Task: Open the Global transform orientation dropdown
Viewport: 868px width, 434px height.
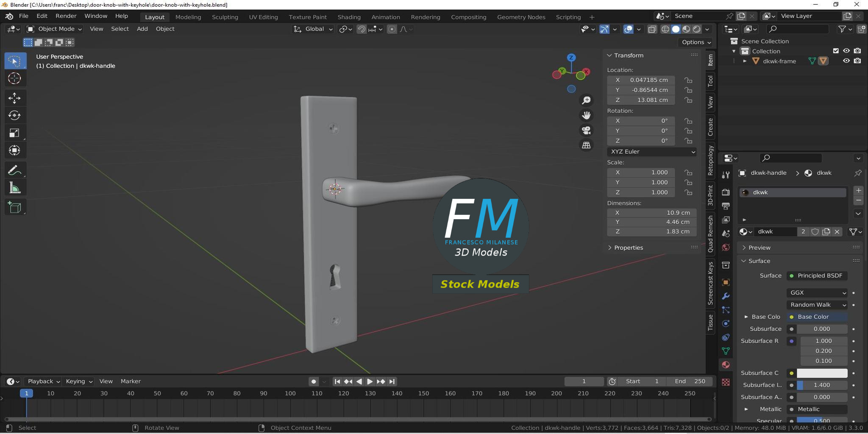Action: [312, 29]
